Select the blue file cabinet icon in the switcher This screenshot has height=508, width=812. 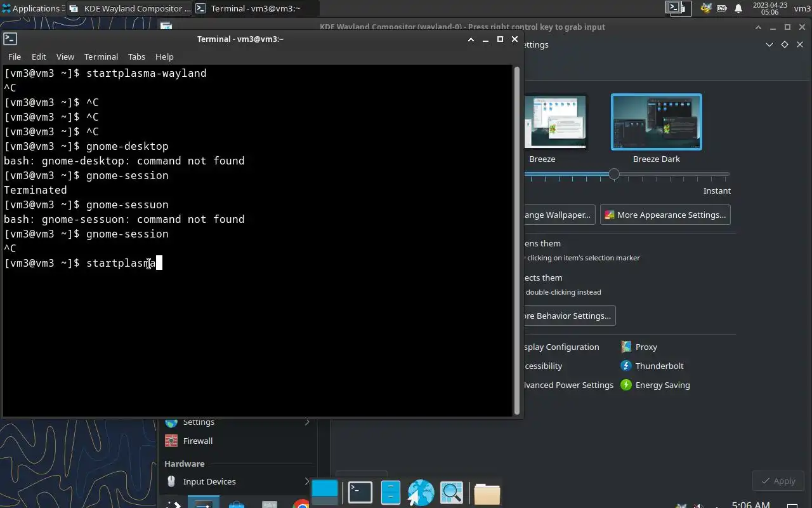pyautogui.click(x=391, y=493)
